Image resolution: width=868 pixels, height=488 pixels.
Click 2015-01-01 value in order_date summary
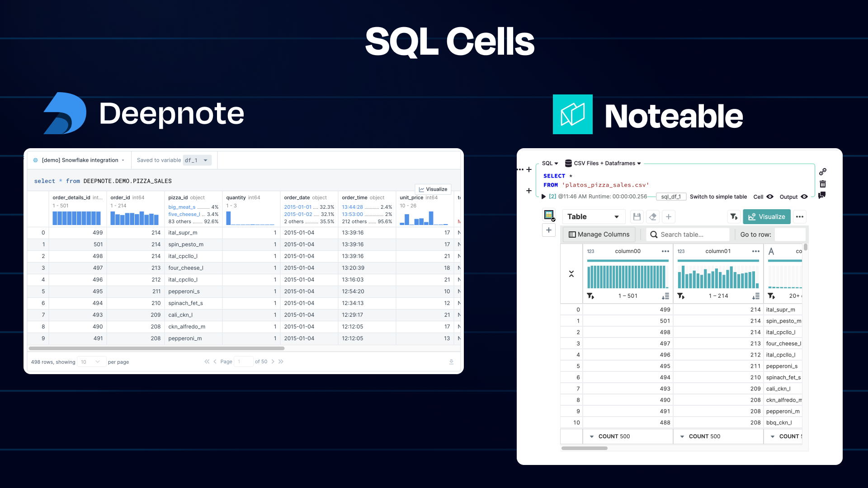click(297, 207)
